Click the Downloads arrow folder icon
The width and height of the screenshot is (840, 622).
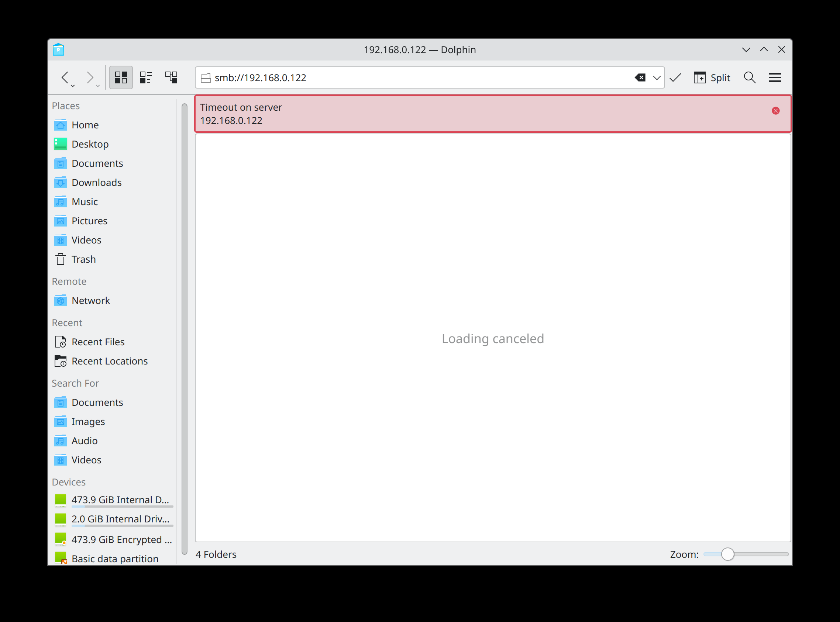pos(60,183)
